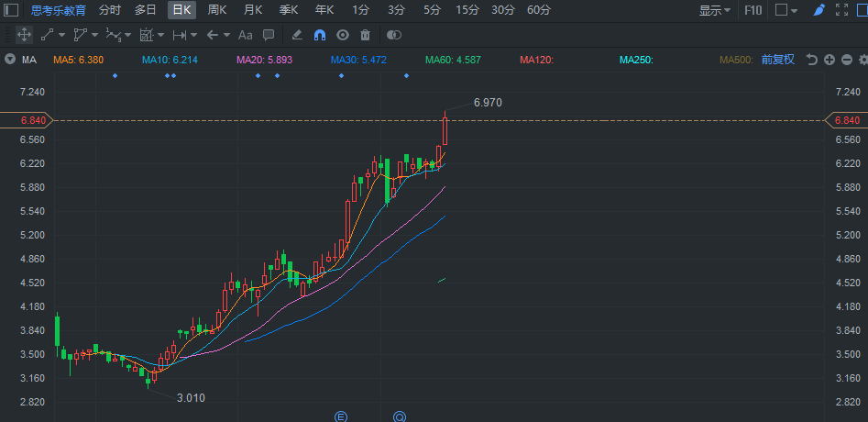Click the undo reset arrow icon
This screenshot has width=868, height=422.
(x=811, y=60)
